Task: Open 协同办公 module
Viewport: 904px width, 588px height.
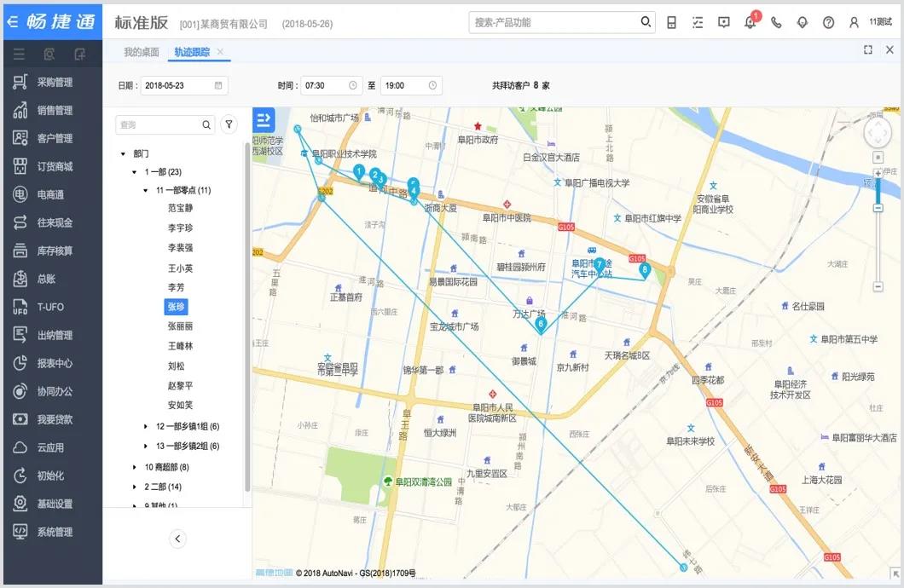Action: coord(53,391)
